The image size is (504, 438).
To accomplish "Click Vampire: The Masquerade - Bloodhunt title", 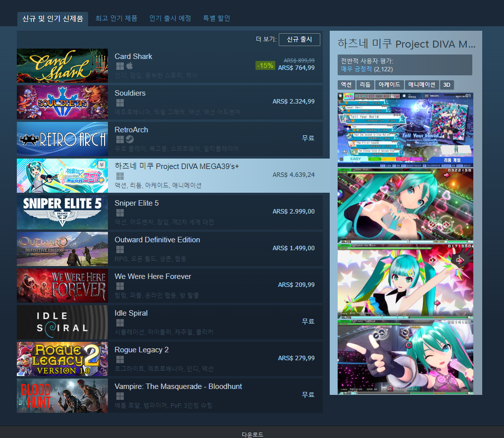I will click(x=178, y=386).
